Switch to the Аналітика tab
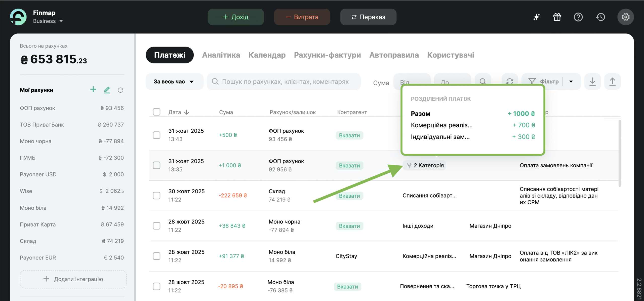The width and height of the screenshot is (644, 301). point(221,55)
